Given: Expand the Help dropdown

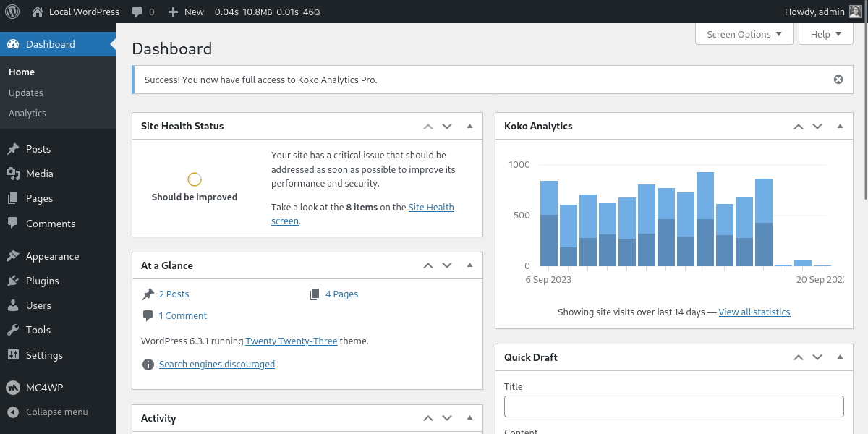Looking at the screenshot, I should click(825, 34).
